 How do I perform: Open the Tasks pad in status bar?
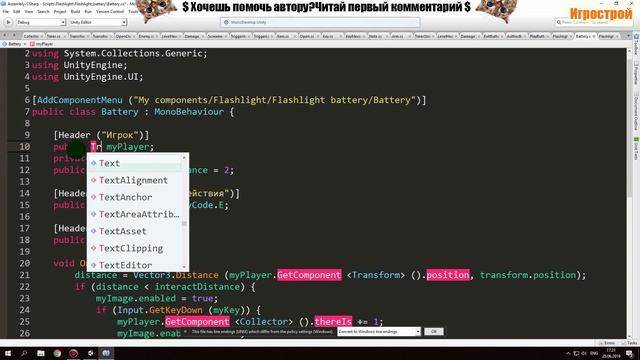pyautogui.click(x=630, y=343)
